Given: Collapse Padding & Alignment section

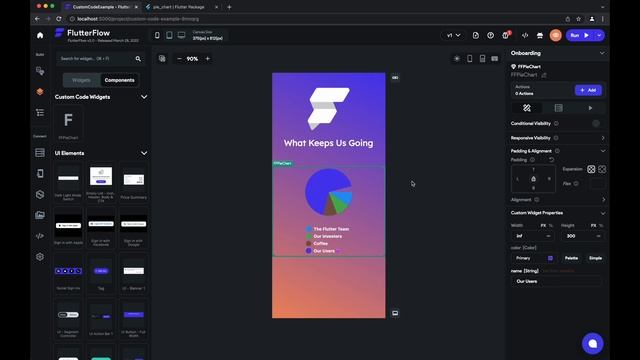Looking at the screenshot, I should tap(603, 151).
